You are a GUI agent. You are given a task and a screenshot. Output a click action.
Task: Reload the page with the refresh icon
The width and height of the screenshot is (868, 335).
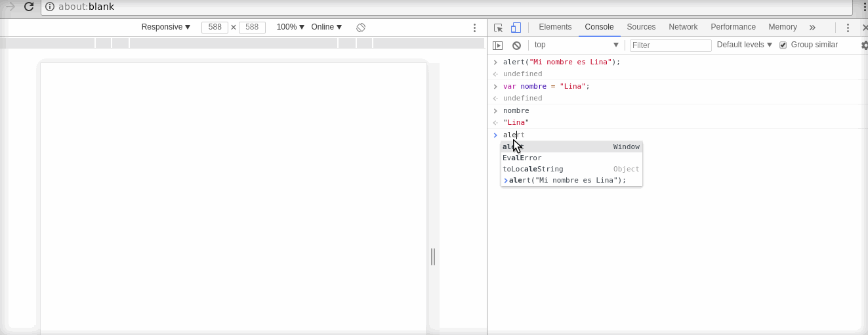[x=28, y=7]
